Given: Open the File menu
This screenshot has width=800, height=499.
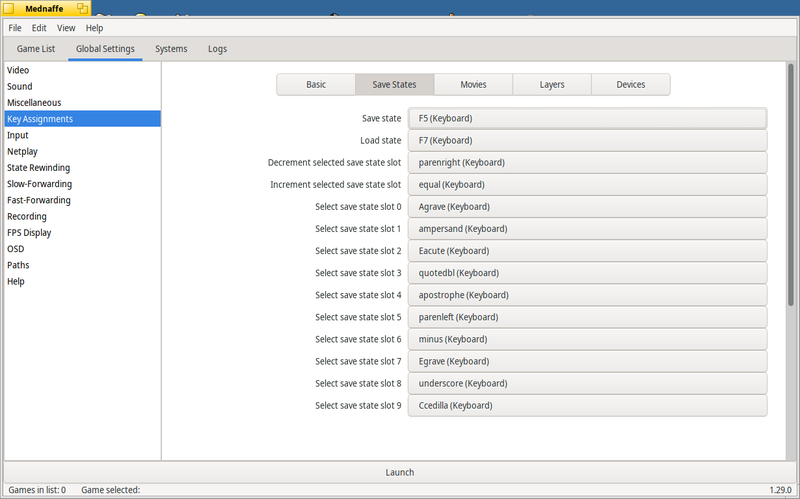Looking at the screenshot, I should pos(15,28).
